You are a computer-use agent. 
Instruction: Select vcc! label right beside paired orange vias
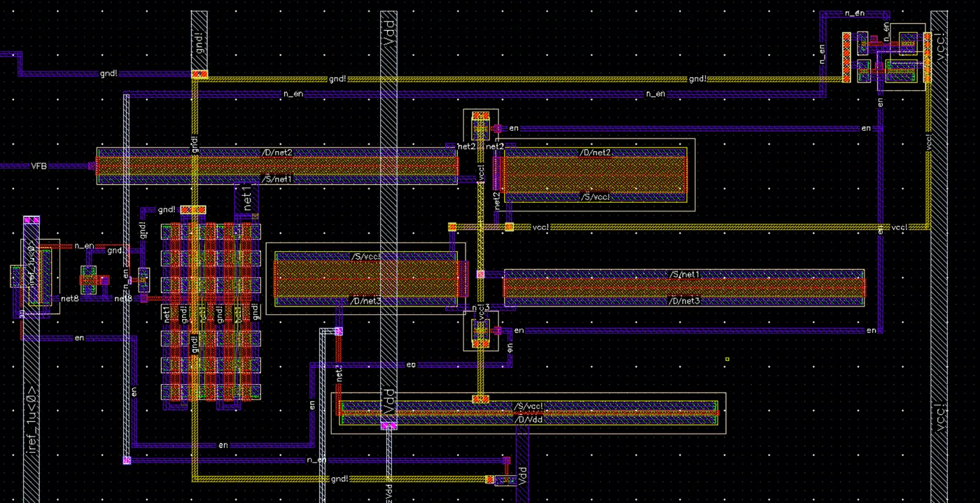541,227
